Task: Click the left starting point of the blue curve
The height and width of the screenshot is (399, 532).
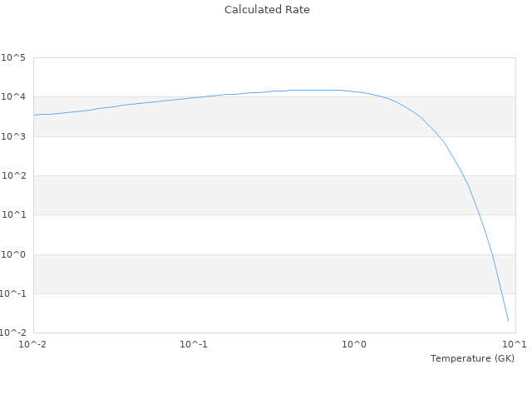Action: click(34, 115)
